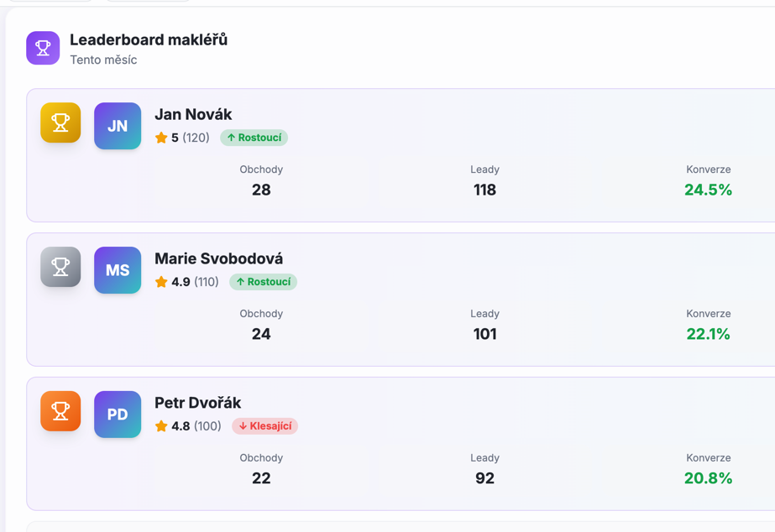
Task: Click Petr Dvořák's 22 deals value
Action: [261, 478]
